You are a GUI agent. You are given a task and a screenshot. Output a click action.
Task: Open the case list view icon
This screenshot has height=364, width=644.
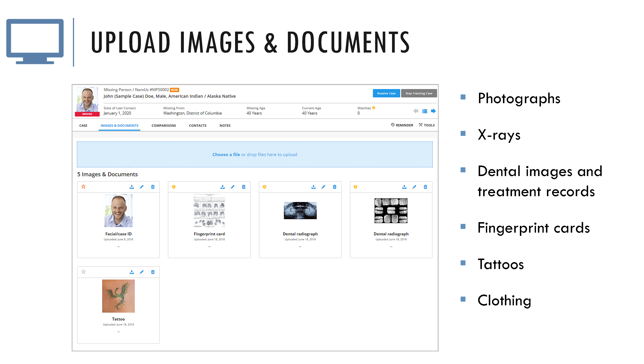[x=425, y=111]
